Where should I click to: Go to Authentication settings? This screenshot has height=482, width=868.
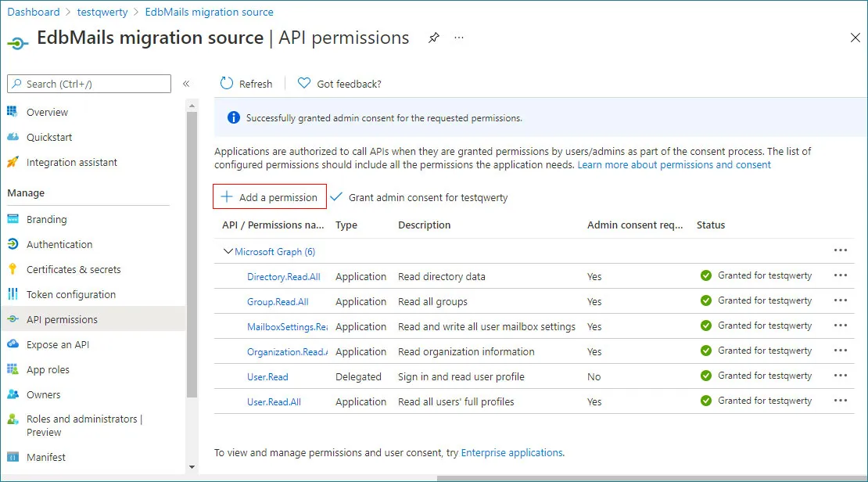tap(59, 244)
